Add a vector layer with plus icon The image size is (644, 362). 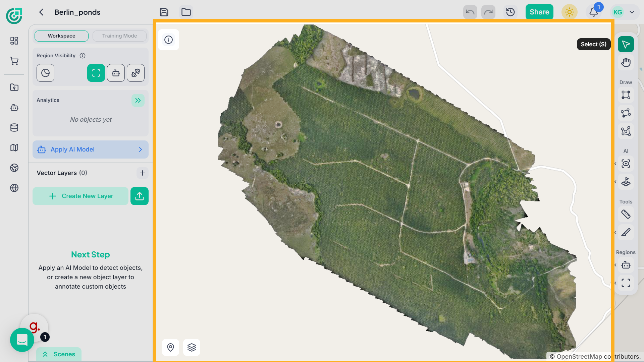[143, 173]
